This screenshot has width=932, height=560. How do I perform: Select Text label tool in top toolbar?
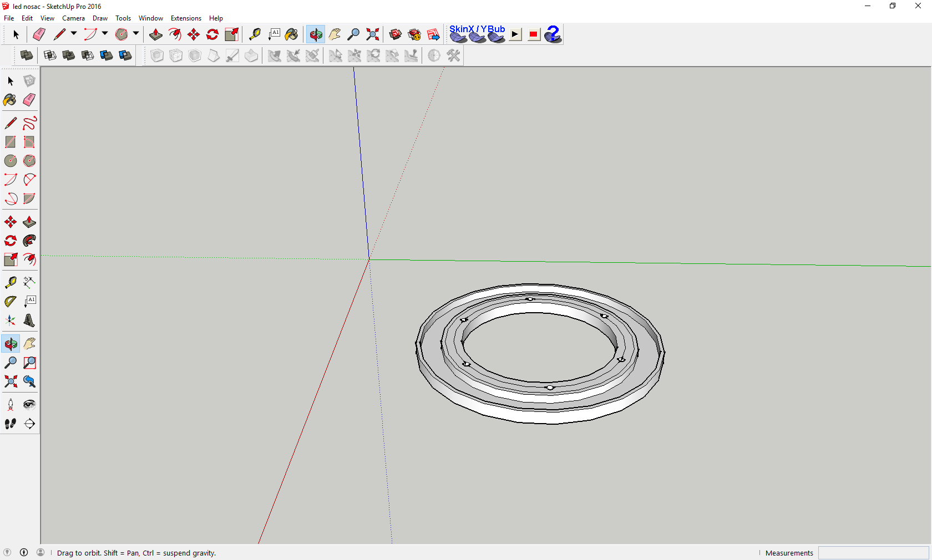(x=274, y=34)
